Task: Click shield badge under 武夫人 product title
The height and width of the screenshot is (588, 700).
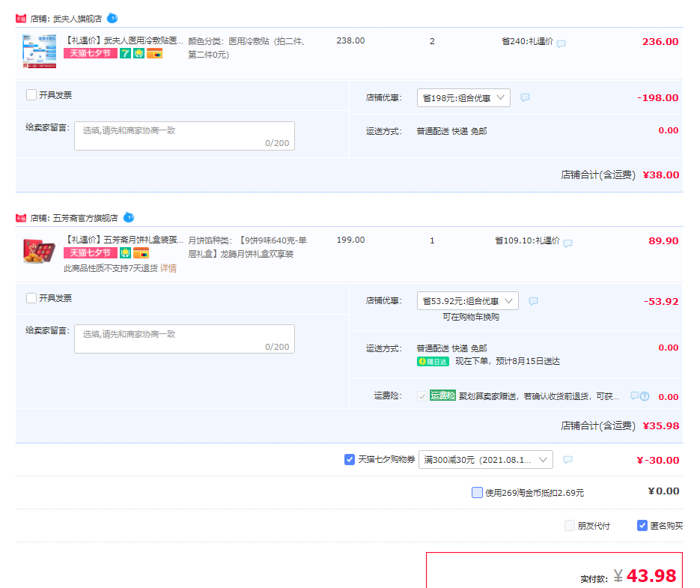Action: 139,54
